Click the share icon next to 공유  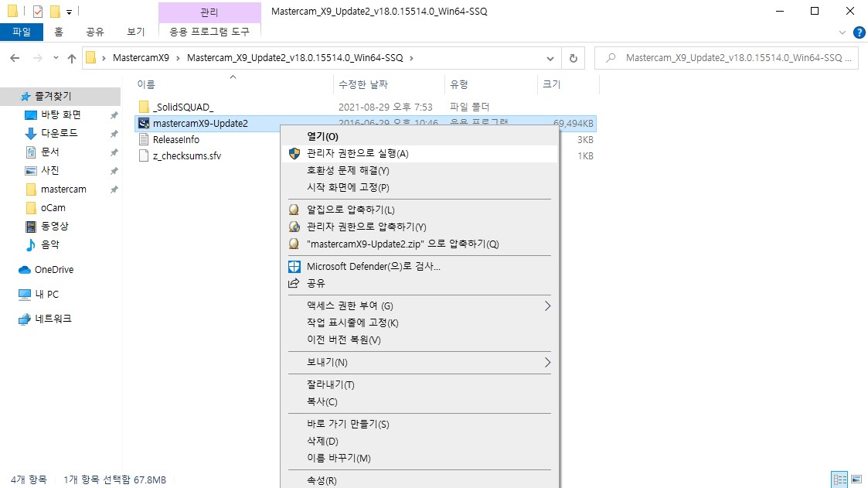294,283
